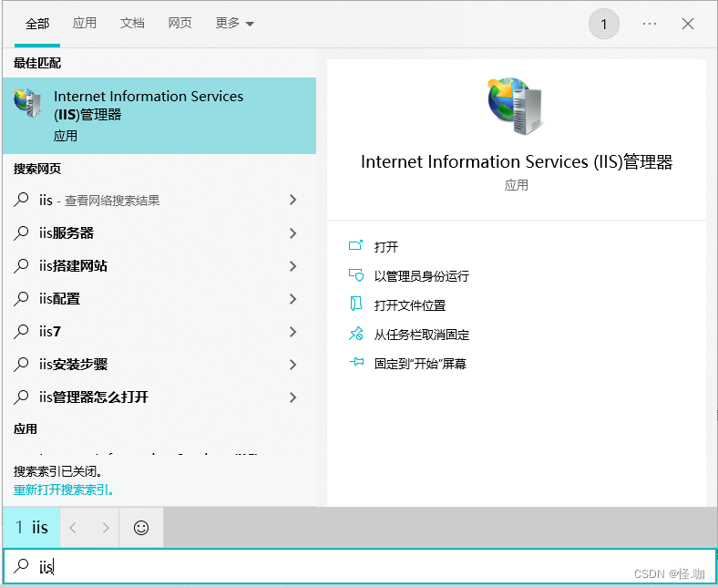The height and width of the screenshot is (588, 718).
Task: Switch to the 应用 tab
Action: click(x=84, y=23)
